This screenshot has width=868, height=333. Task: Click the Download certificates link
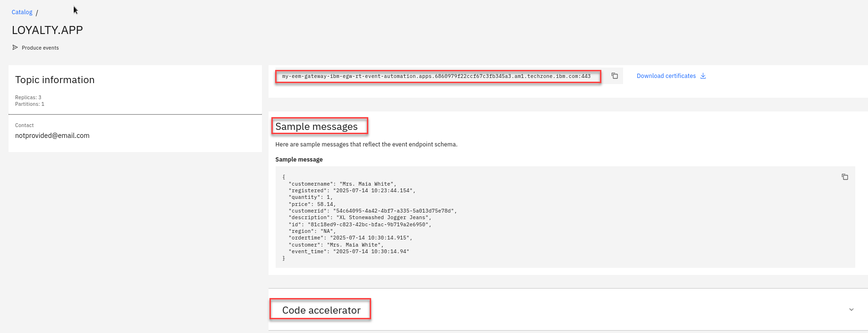pos(666,76)
